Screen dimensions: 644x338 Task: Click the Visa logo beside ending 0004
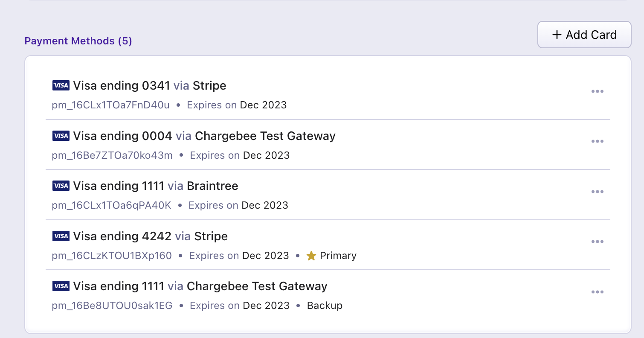(x=61, y=136)
